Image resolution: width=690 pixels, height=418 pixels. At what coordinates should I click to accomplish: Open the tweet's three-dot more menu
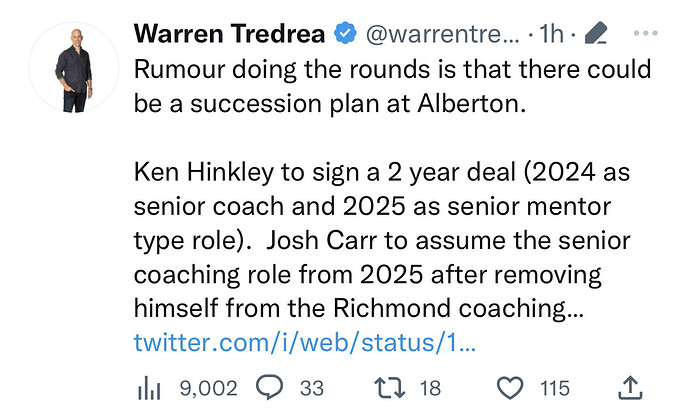tap(645, 33)
